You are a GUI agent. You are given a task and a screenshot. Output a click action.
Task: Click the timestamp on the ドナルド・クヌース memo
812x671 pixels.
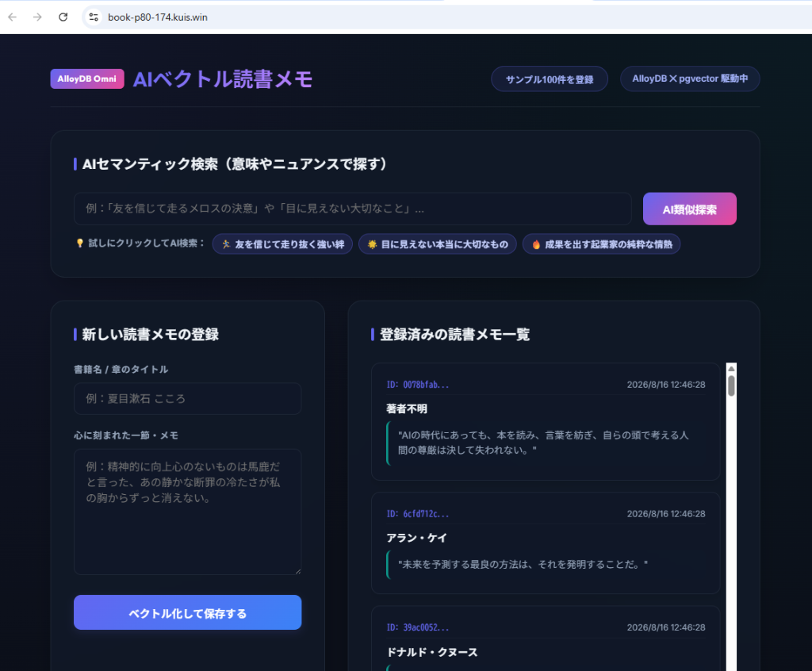click(666, 627)
